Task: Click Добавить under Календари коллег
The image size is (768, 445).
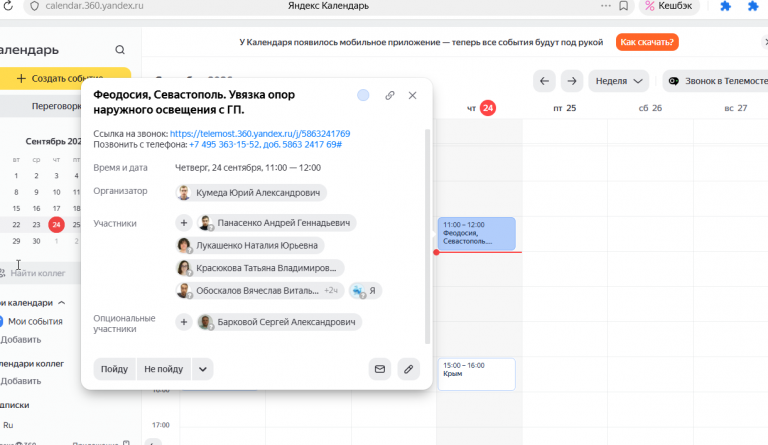Action: 21,381
